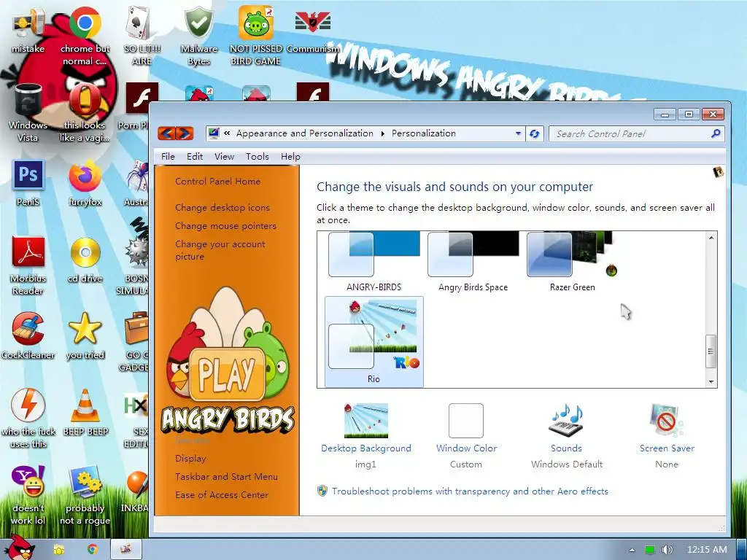
Task: Open the 'cd drive' disc icon
Action: tap(85, 258)
